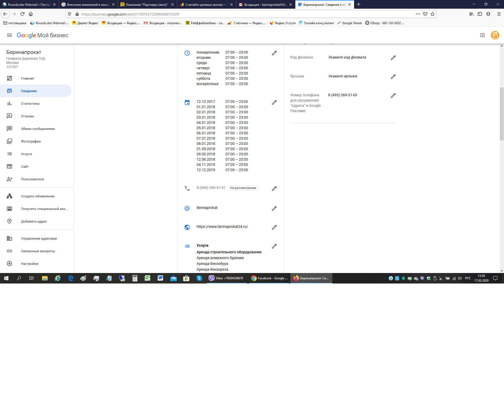Open the Firefox application menu

click(x=499, y=14)
